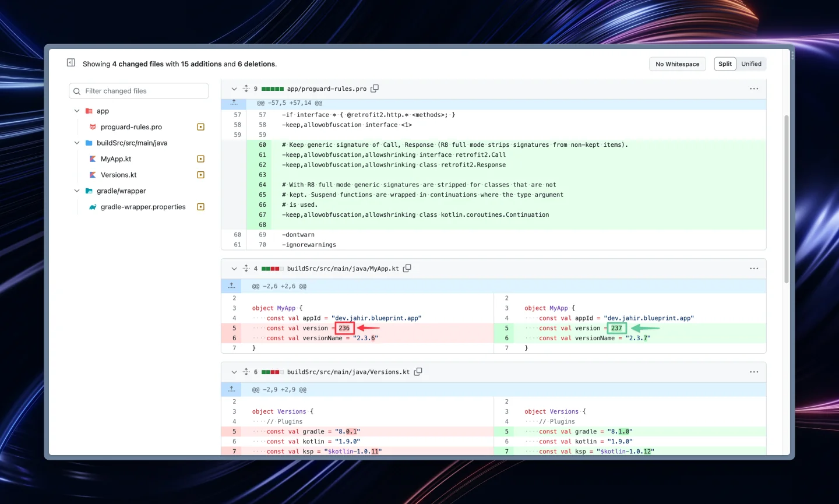The width and height of the screenshot is (839, 504).
Task: Collapse the proguard-rules.pro diff section
Action: coord(234,89)
